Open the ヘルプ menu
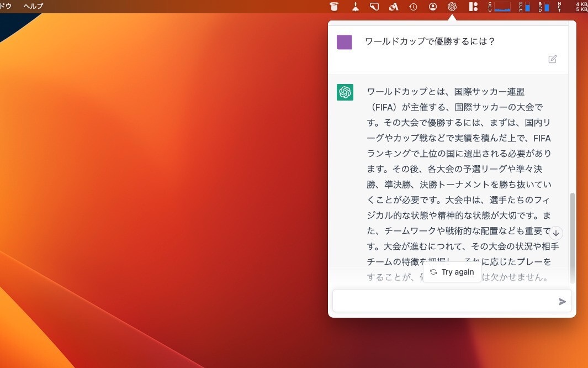 (33, 6)
